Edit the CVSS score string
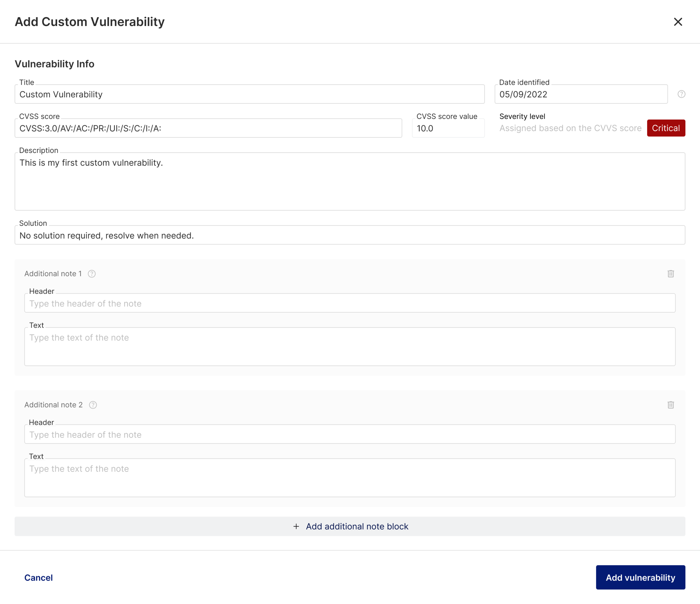Viewport: 700px width, 604px height. click(x=208, y=128)
